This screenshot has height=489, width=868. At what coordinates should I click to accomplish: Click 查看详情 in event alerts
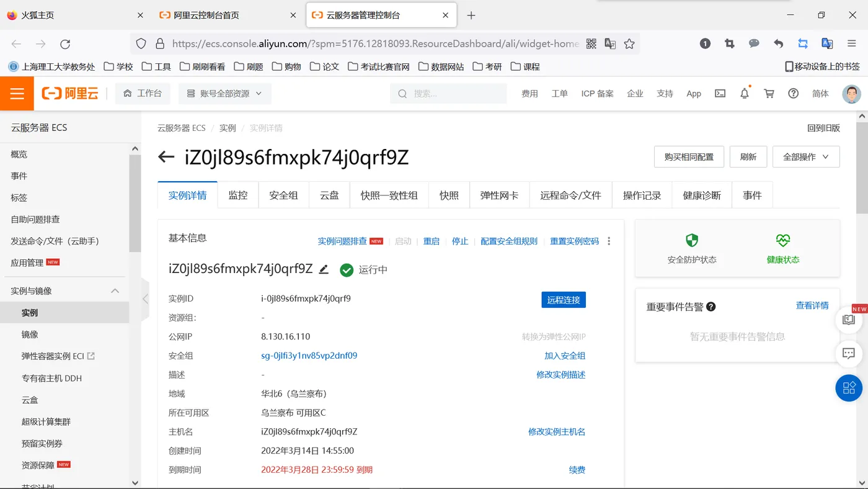[x=812, y=306]
